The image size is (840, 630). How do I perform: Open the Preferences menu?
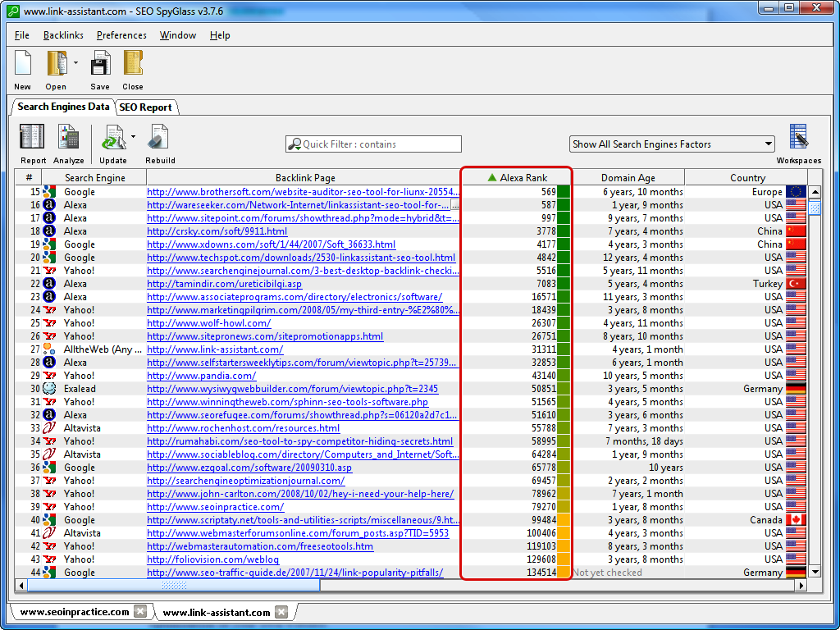click(x=121, y=35)
